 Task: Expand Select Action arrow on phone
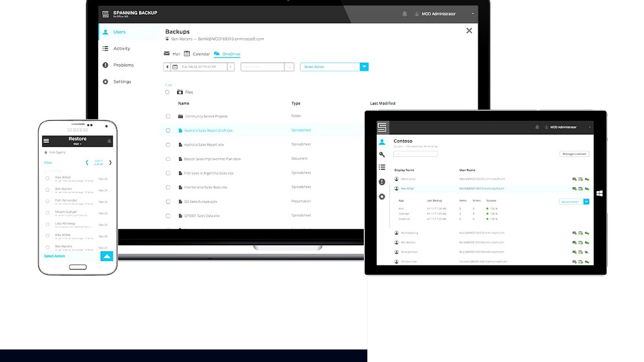click(107, 256)
